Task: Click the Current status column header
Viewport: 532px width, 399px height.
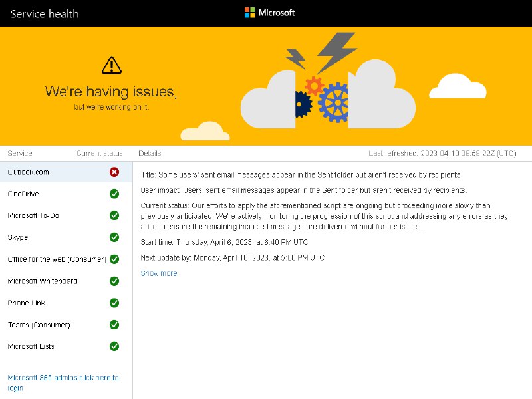Action: [x=99, y=153]
